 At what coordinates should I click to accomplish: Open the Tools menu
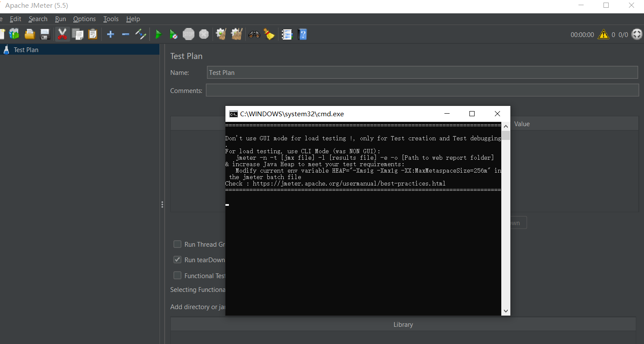pos(111,19)
